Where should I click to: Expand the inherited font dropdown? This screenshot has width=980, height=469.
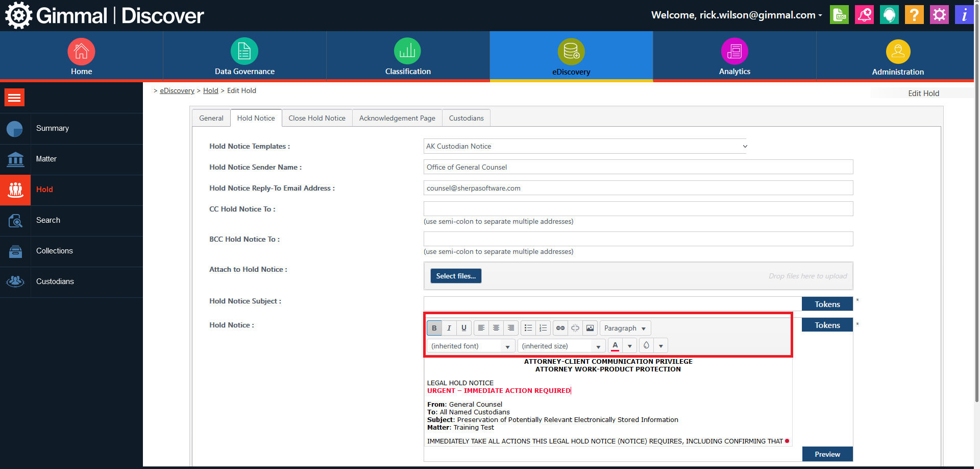click(x=507, y=346)
